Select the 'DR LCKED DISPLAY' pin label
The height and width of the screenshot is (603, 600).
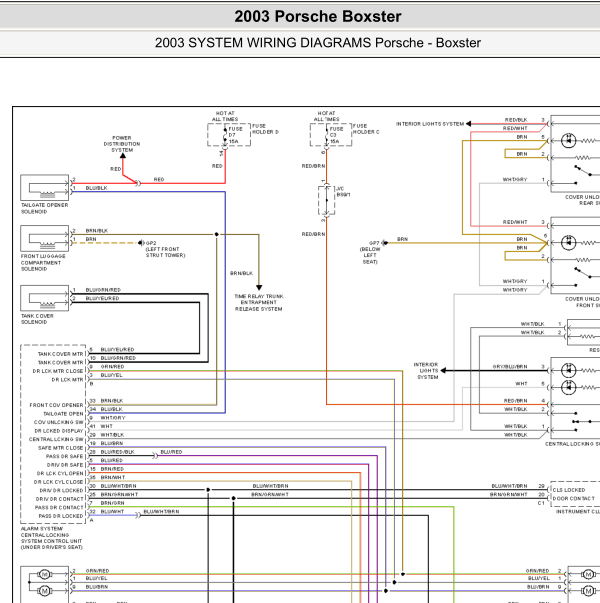(59, 431)
